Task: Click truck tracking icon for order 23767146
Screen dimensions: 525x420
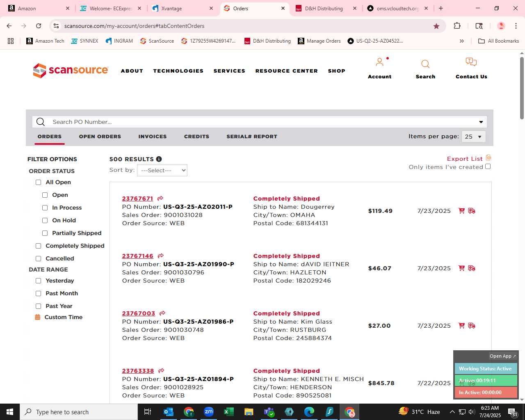Action: point(472,268)
